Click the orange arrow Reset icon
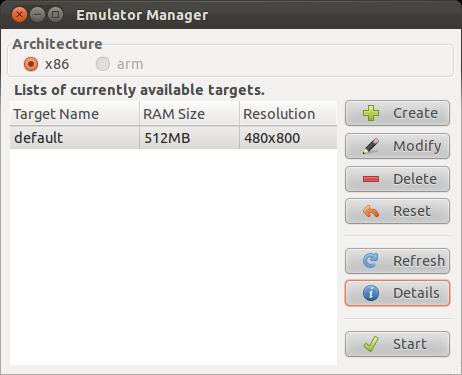The width and height of the screenshot is (462, 375). pos(371,211)
